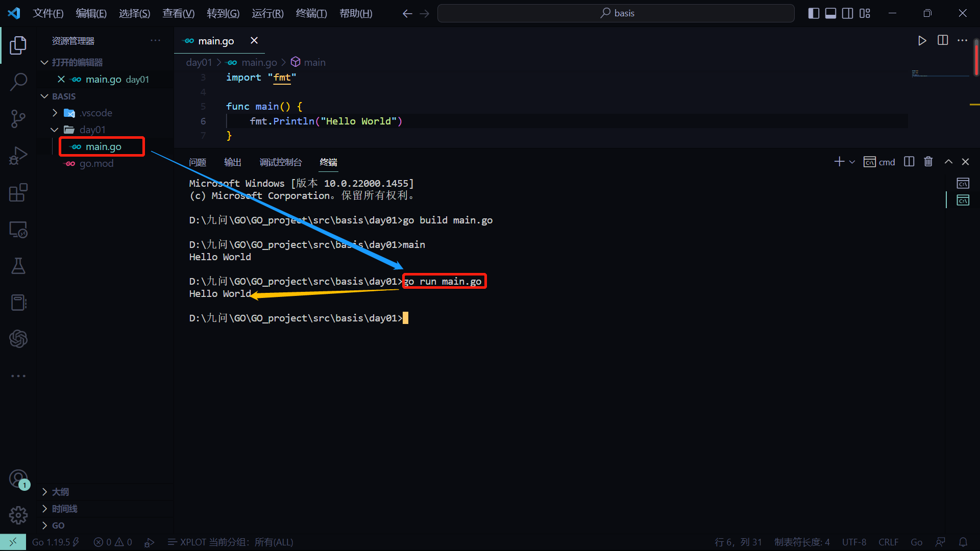Go back in navigation history
This screenshot has width=980, height=551.
coord(407,14)
